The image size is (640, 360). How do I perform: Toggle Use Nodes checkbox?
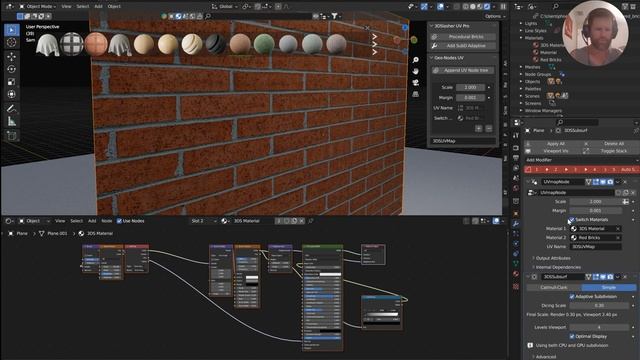119,221
